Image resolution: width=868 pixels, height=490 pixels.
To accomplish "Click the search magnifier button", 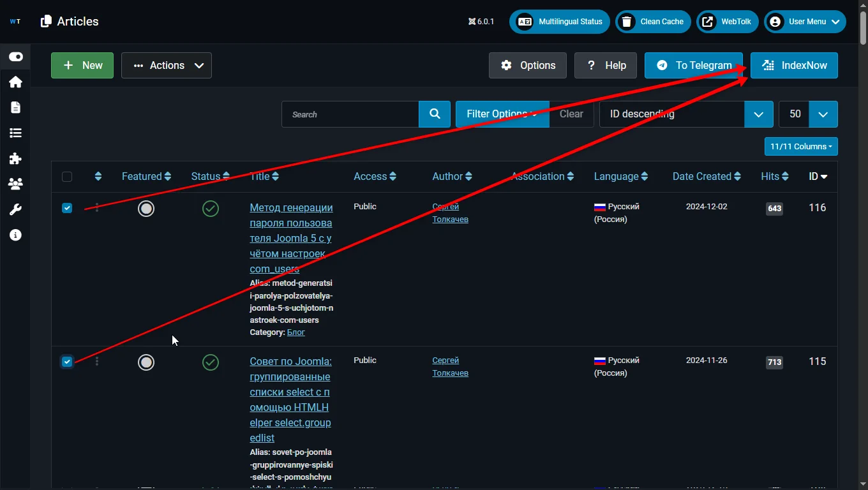I will 435,114.
